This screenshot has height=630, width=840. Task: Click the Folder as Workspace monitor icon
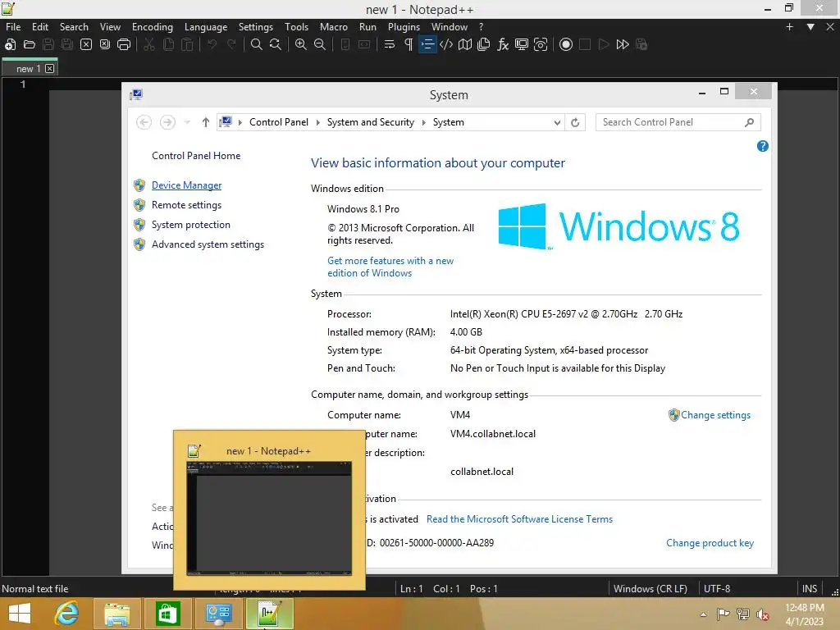[x=521, y=44]
